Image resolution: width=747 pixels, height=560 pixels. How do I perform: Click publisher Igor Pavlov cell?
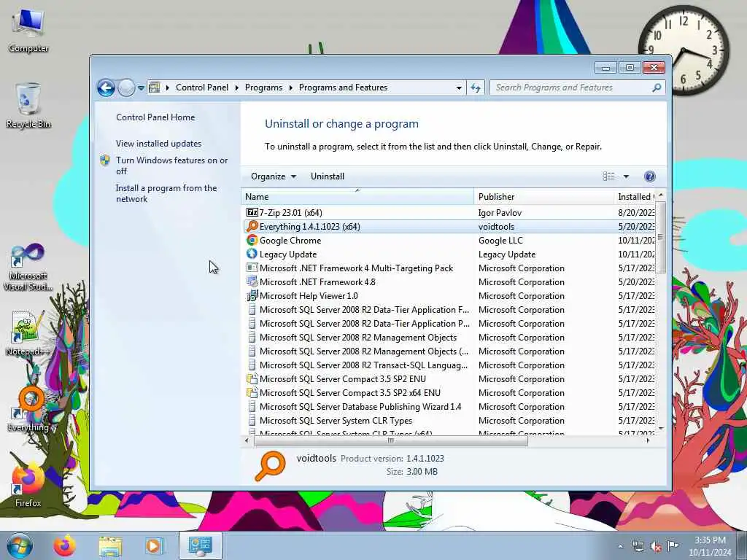(500, 212)
